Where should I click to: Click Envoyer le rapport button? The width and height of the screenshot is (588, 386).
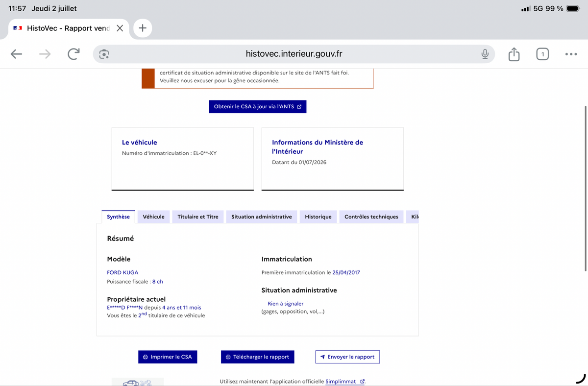(347, 357)
